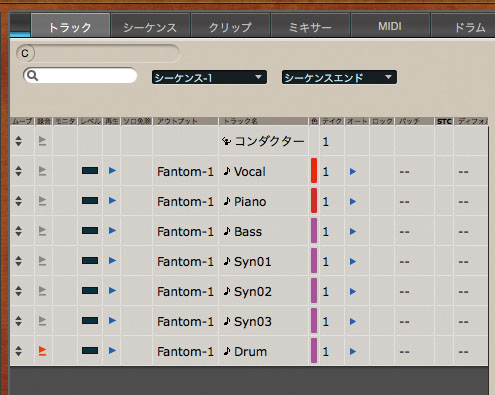Click the move handle of Drum track
Screen dimensions: 495x395
pyautogui.click(x=19, y=351)
